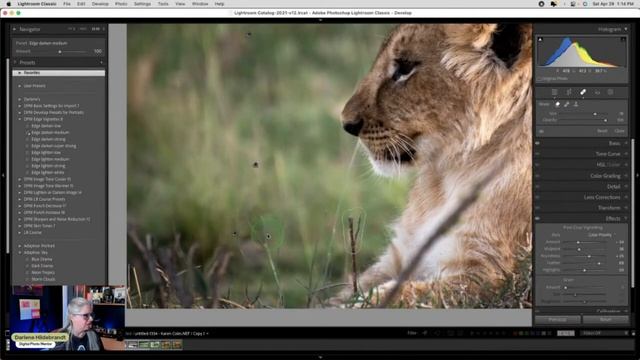Adjust vignette Midpoint slider

click(578, 249)
